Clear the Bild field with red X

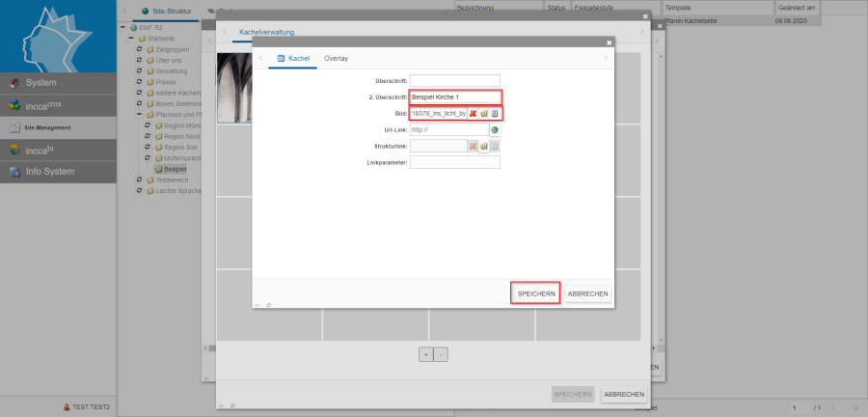coord(473,113)
